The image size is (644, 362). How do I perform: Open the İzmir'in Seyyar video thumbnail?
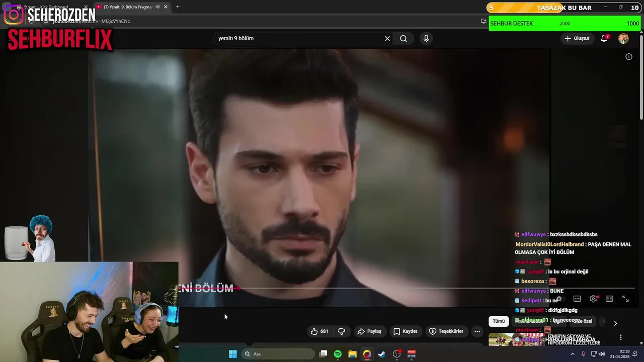tap(517, 339)
